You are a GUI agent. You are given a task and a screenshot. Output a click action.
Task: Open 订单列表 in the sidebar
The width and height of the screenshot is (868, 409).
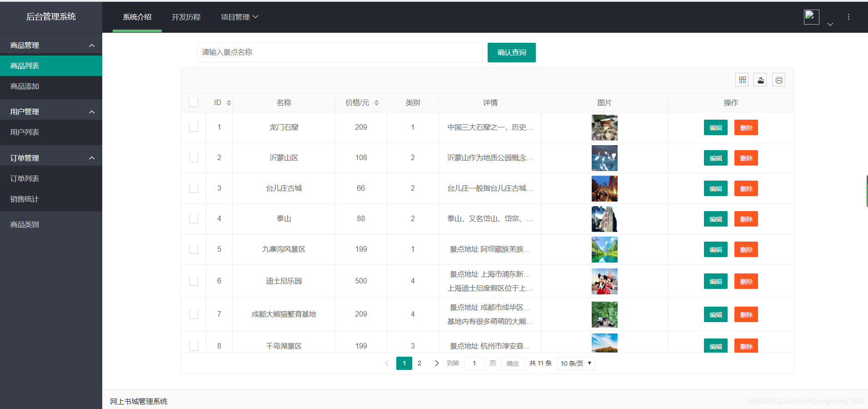click(51, 179)
